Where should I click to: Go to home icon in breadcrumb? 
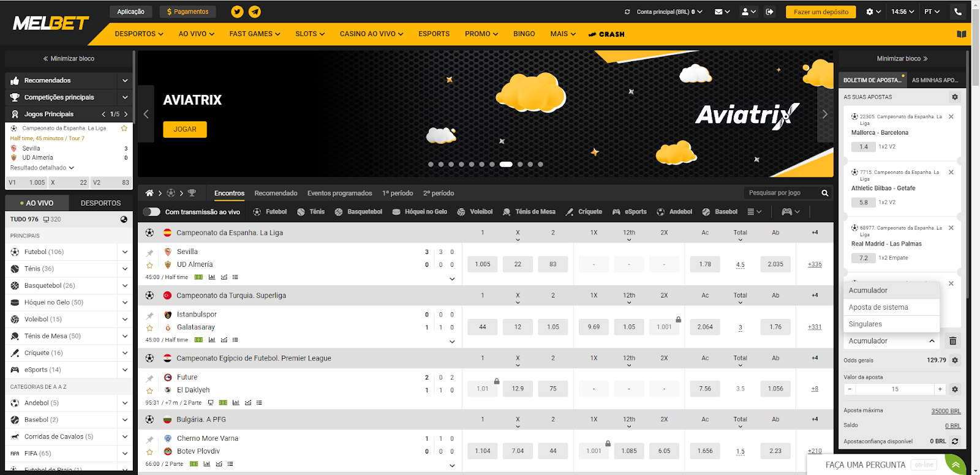(149, 193)
